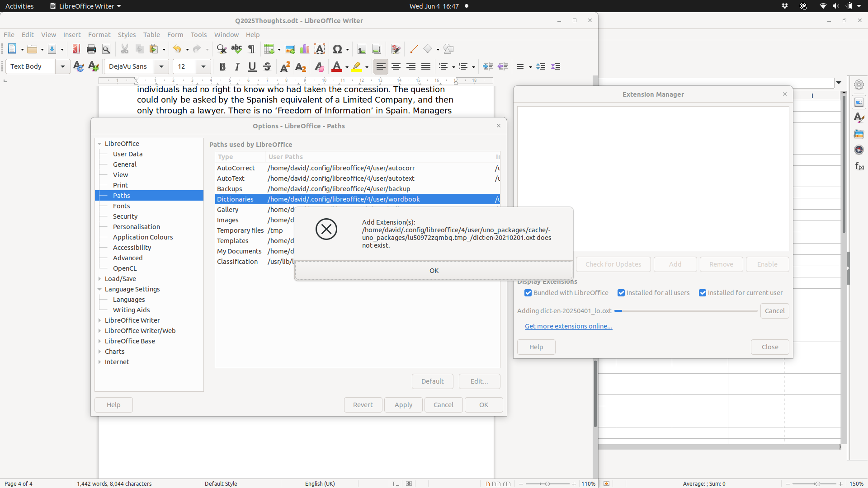Open the Format menu
The image size is (868, 488).
(99, 35)
